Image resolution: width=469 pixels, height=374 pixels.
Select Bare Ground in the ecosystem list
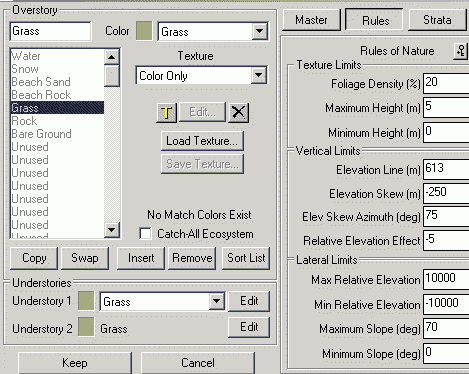point(57,134)
